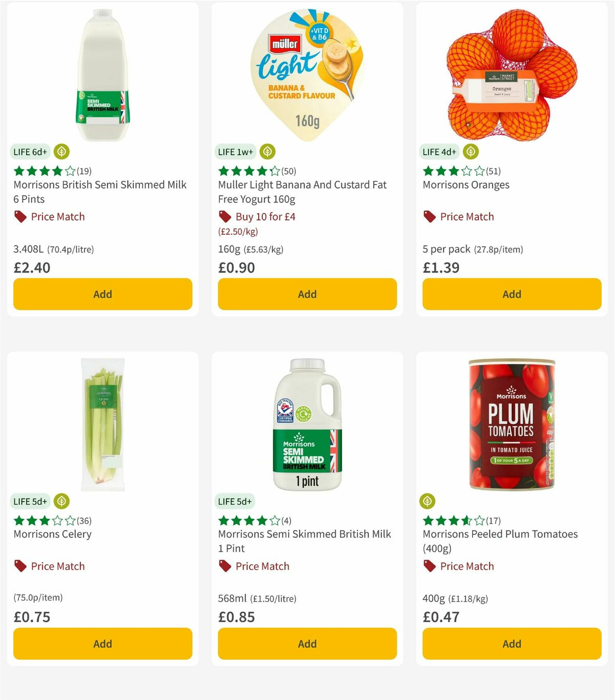Add Morrisons Peeled Plum Tomatoes to basket
The width and height of the screenshot is (615, 700).
(x=511, y=644)
